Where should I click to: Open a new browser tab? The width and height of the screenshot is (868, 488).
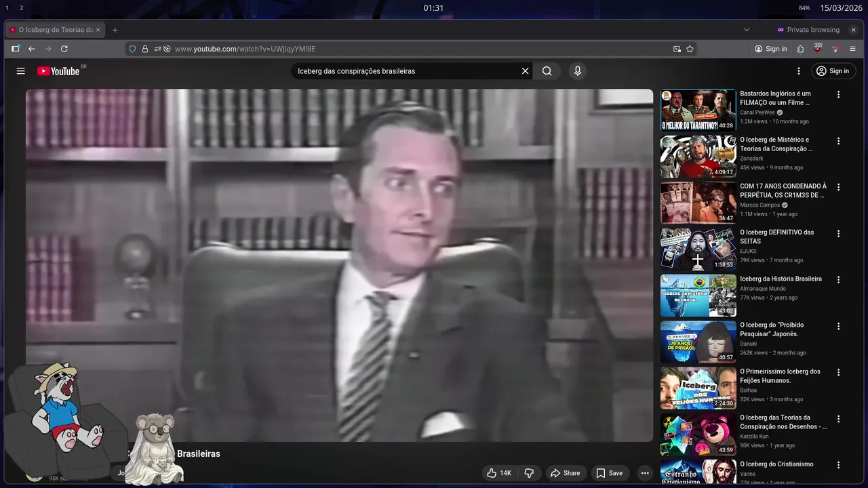115,30
